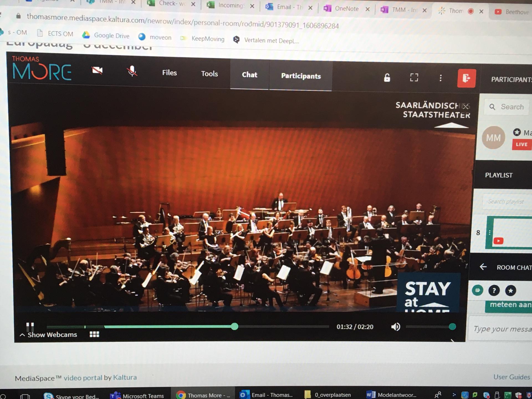Enter fullscreen mode

click(414, 78)
